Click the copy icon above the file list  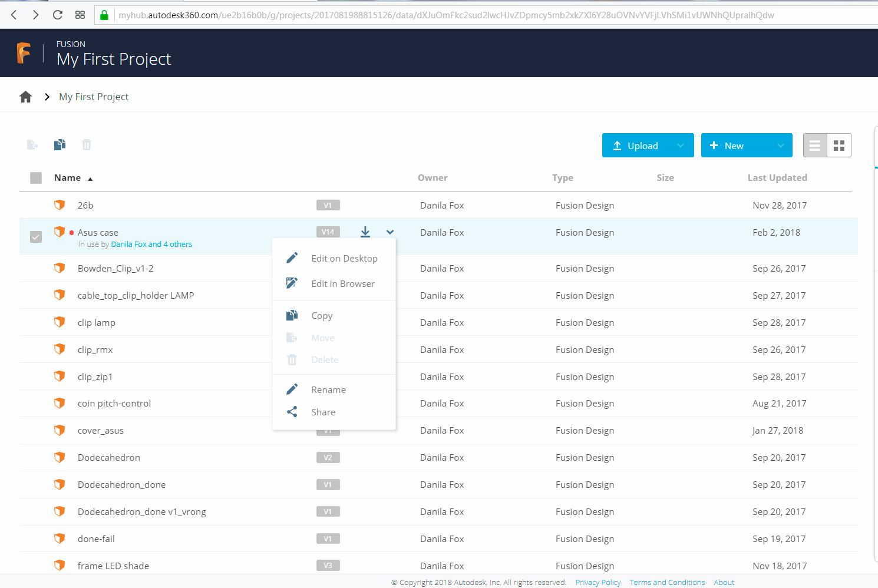point(60,144)
